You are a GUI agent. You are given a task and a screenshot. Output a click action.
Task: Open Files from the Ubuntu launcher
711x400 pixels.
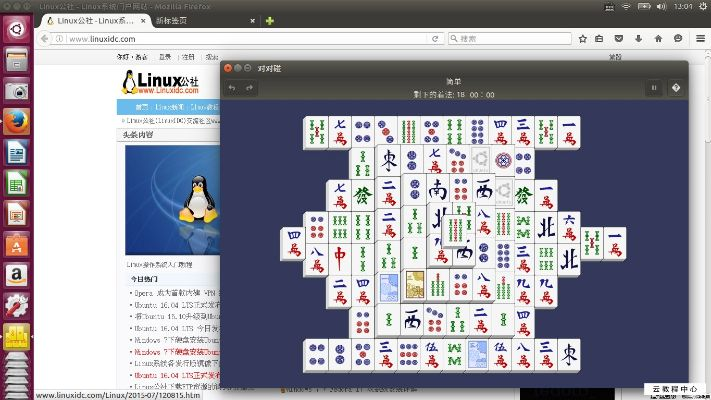pos(17,60)
